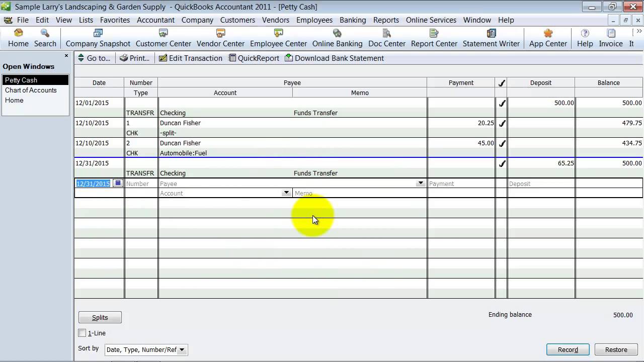Open the Vendors menu
This screenshot has height=362, width=644.
tap(275, 20)
